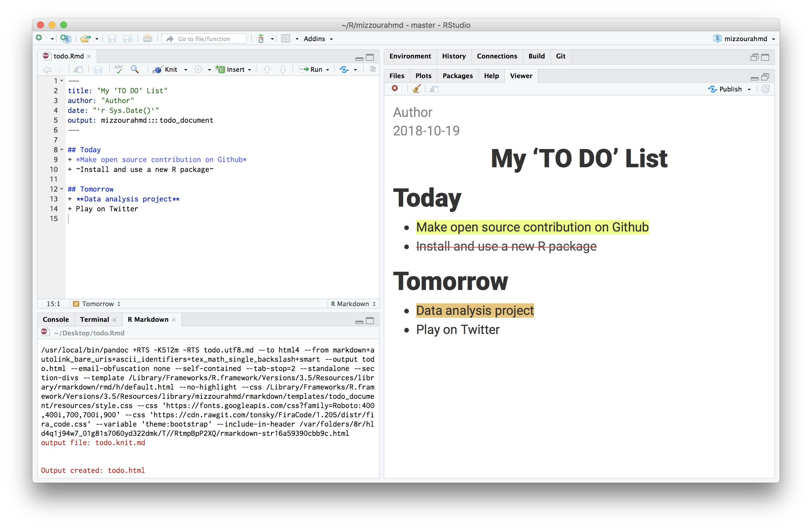Click the print document icon

click(x=147, y=38)
